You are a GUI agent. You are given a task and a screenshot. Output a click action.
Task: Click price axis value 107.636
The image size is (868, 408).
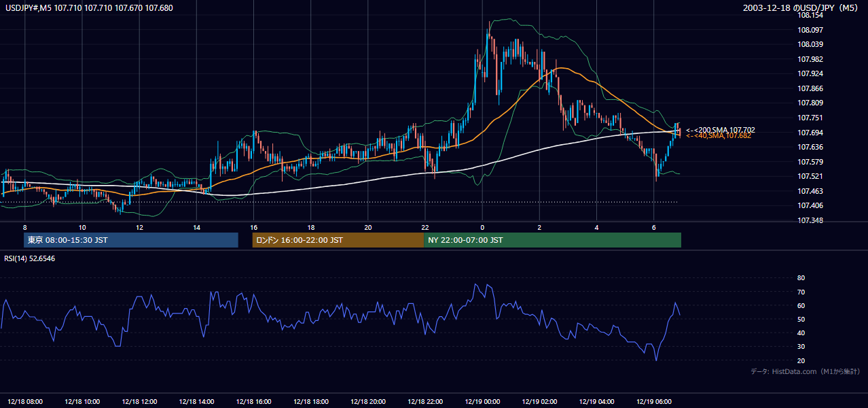coord(810,147)
